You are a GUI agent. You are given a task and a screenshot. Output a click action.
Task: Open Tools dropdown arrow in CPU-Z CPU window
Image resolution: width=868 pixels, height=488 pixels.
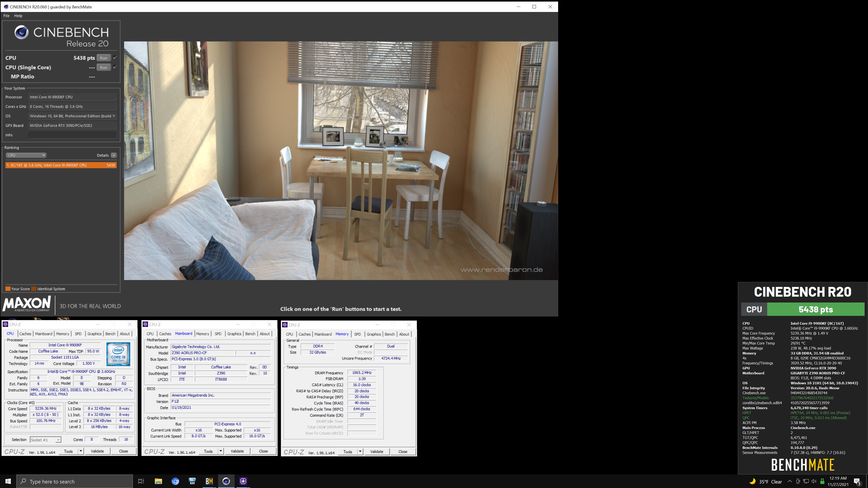(81, 451)
